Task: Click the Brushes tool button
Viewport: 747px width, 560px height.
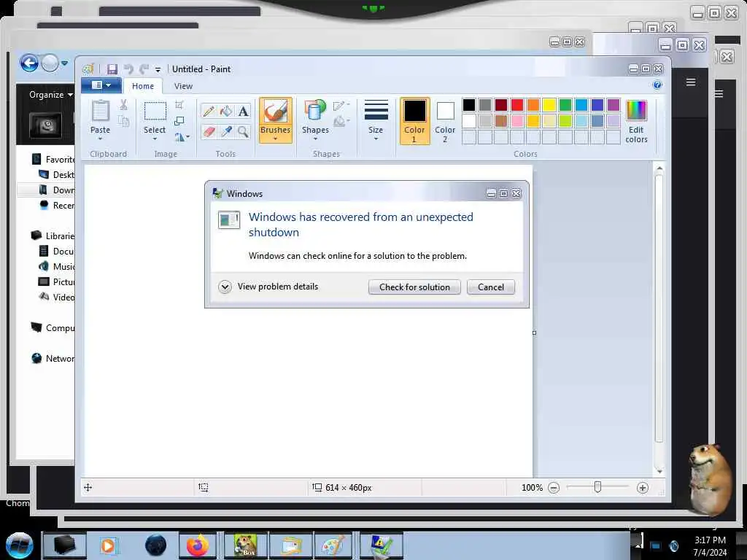Action: [x=275, y=120]
